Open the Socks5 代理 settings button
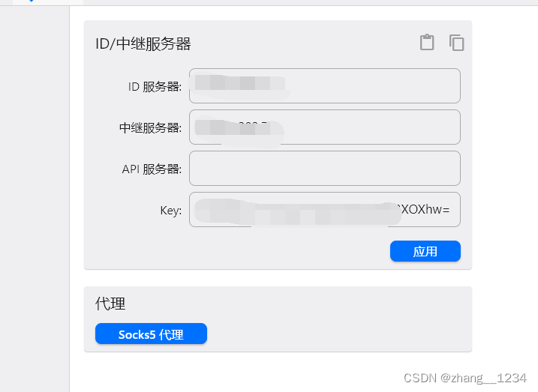 (151, 334)
